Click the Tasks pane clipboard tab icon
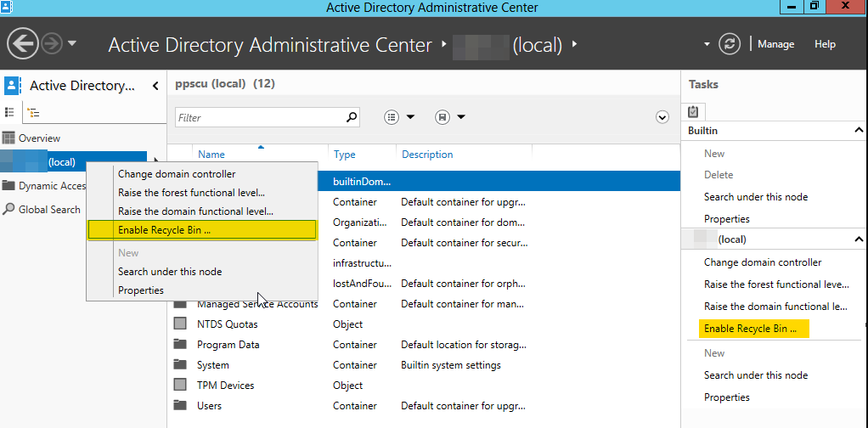 click(693, 112)
